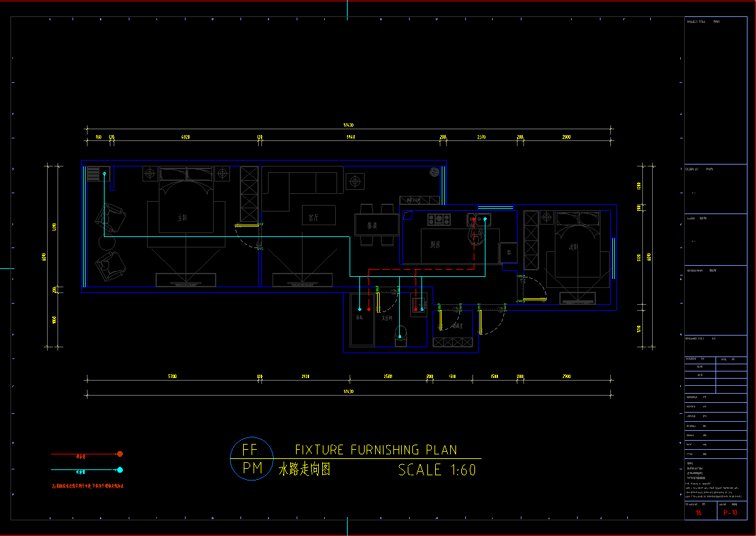The width and height of the screenshot is (756, 536).
Task: Click the FF PM drawing title circle
Action: [x=248, y=459]
